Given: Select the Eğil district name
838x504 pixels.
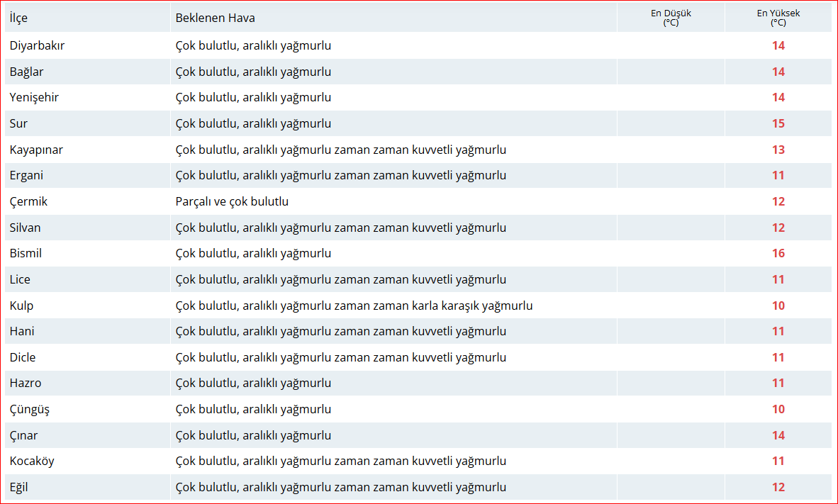Looking at the screenshot, I should (x=19, y=487).
